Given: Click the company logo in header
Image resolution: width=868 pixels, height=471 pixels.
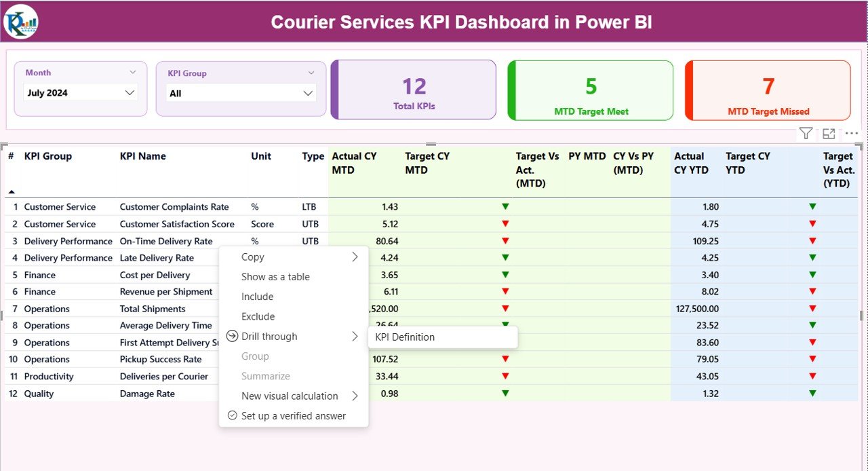Looking at the screenshot, I should click(20, 22).
